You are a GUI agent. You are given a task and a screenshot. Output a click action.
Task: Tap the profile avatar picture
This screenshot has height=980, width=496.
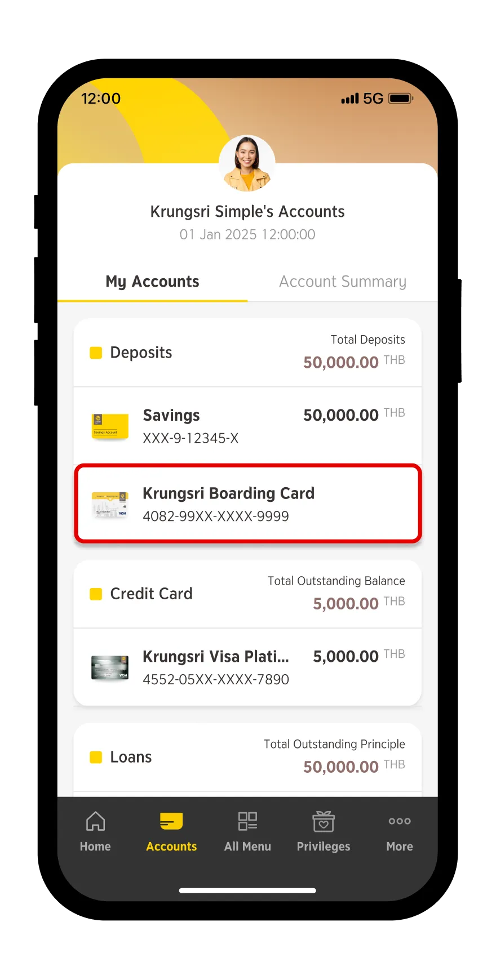pyautogui.click(x=247, y=163)
